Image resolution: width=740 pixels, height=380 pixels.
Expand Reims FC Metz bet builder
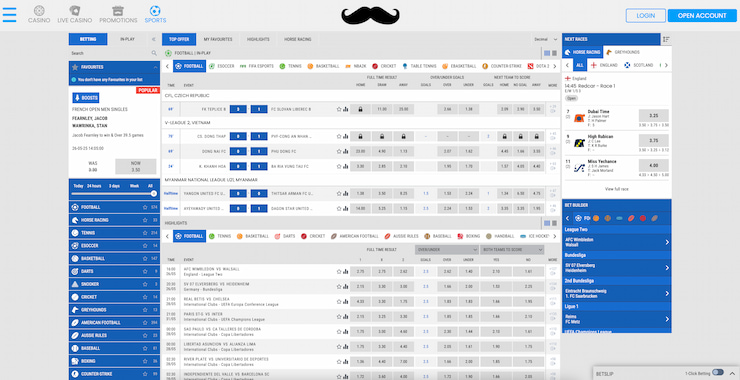click(x=617, y=319)
